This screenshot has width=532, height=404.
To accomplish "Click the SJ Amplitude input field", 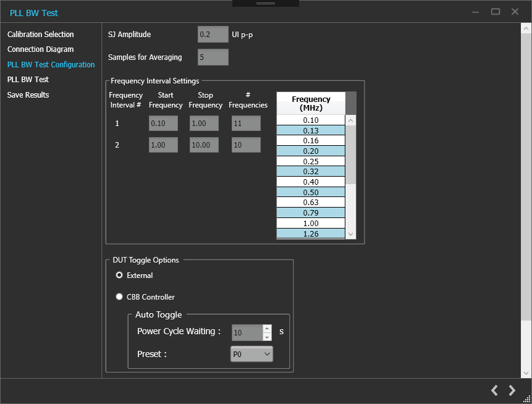I will (213, 35).
